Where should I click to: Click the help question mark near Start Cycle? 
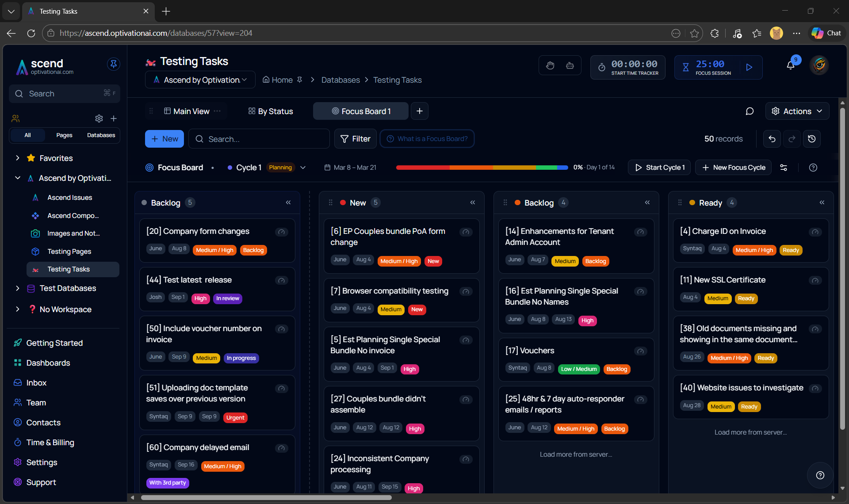click(x=813, y=168)
